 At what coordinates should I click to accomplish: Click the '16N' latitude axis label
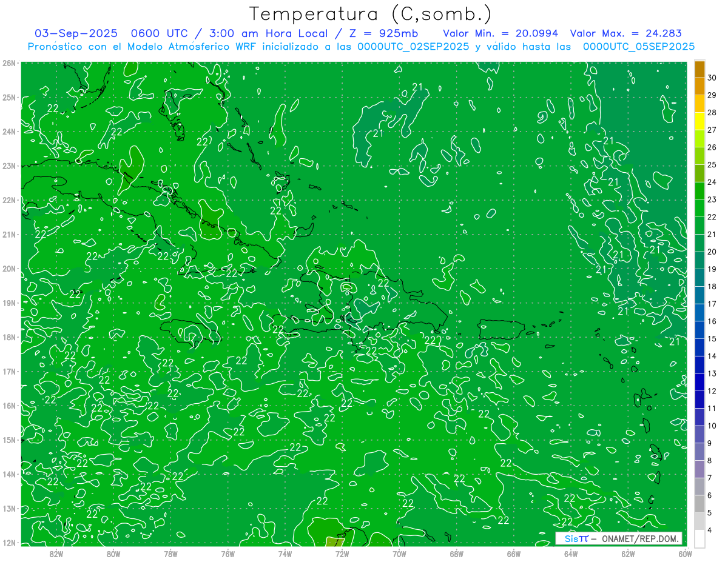(x=8, y=406)
